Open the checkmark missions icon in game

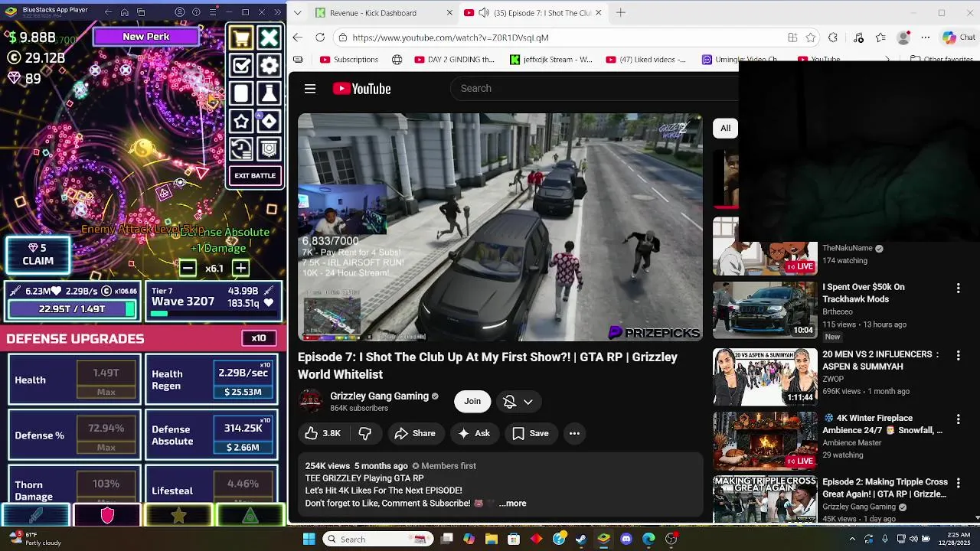241,66
